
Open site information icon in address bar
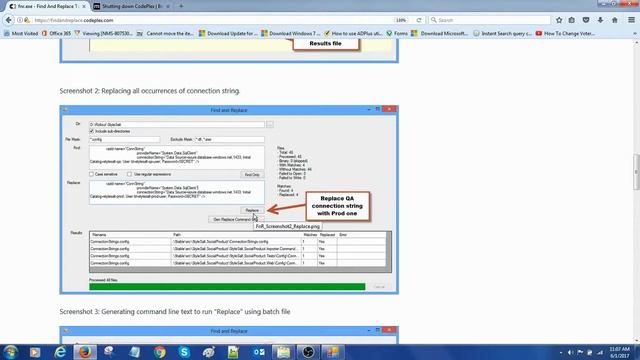point(20,20)
